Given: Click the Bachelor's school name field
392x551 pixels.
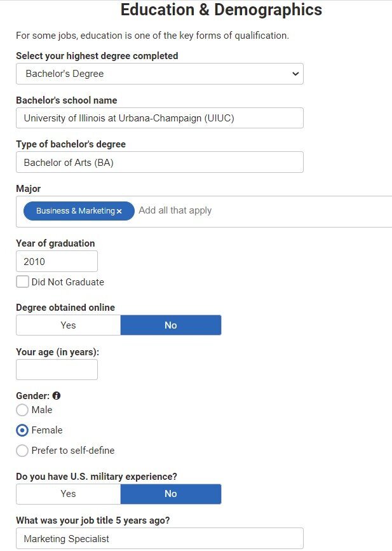Looking at the screenshot, I should [x=160, y=118].
